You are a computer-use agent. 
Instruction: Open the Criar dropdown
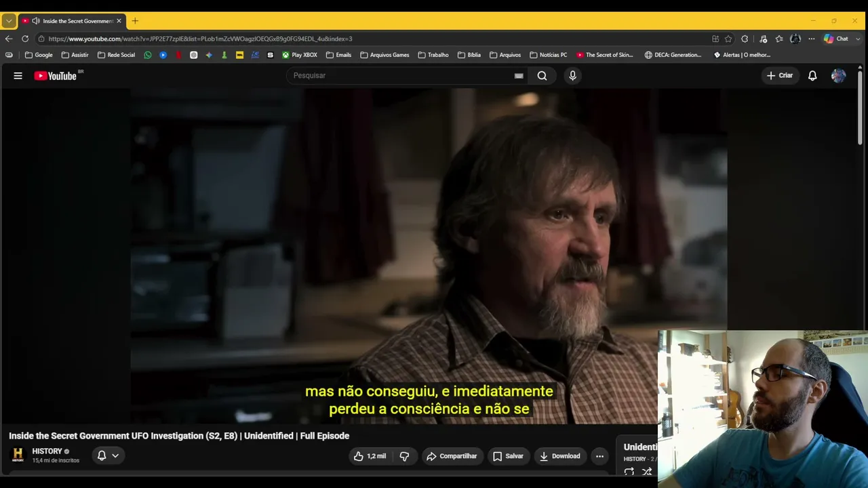pyautogui.click(x=779, y=76)
